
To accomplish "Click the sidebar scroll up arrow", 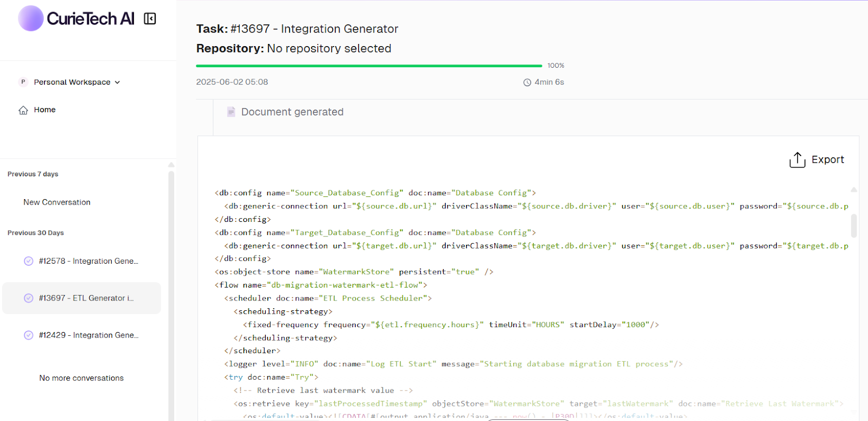I will tap(171, 164).
